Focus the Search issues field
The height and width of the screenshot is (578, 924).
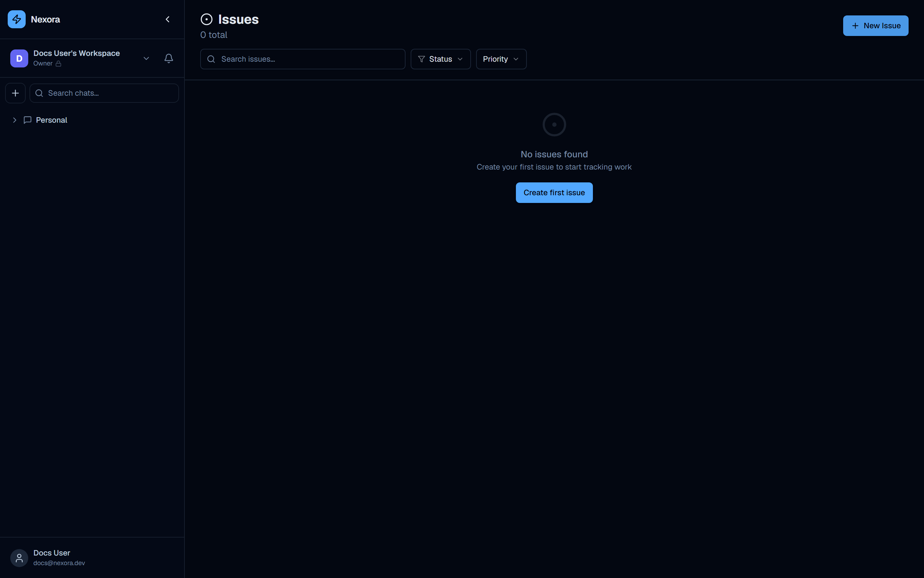tap(303, 59)
